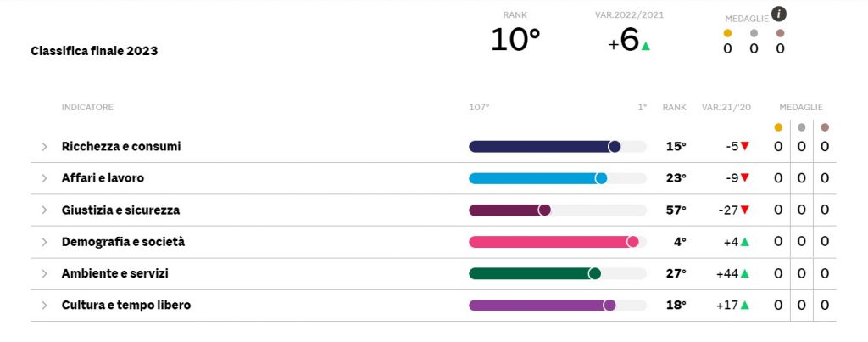The height and width of the screenshot is (342, 868).
Task: Click the gold medal dot in header
Action: point(727,33)
